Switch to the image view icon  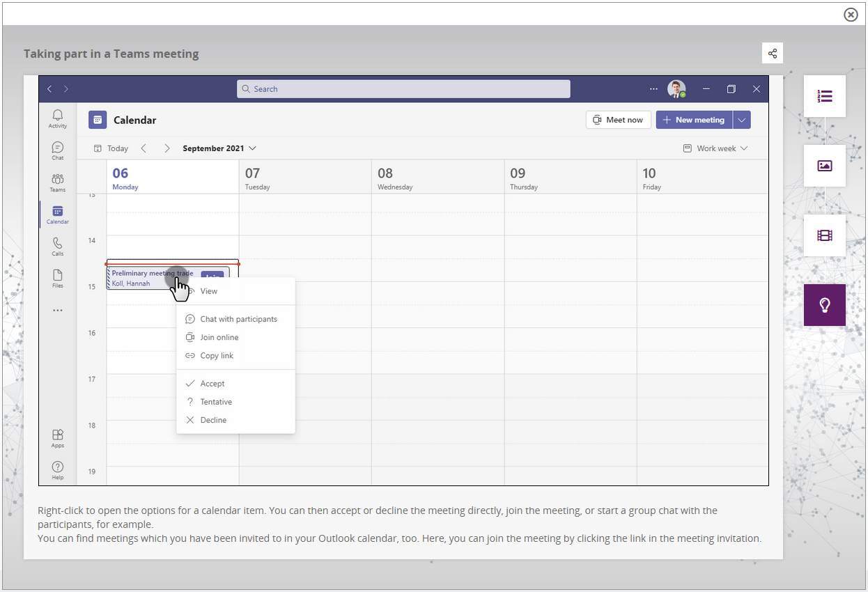tap(825, 166)
